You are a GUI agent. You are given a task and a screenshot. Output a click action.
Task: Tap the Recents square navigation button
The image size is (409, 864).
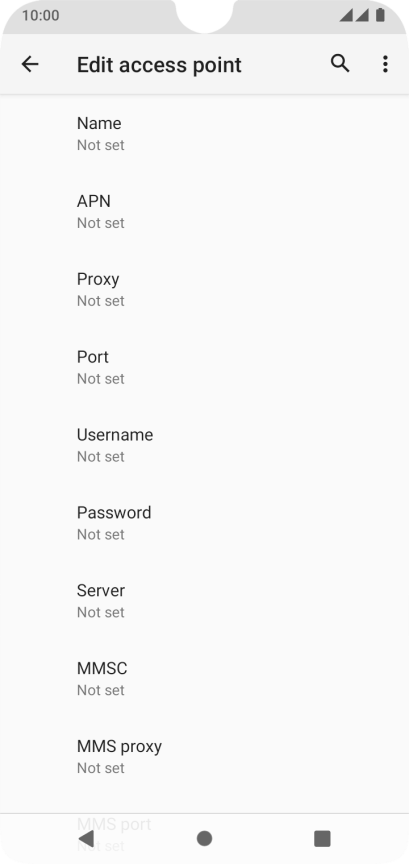pyautogui.click(x=322, y=839)
